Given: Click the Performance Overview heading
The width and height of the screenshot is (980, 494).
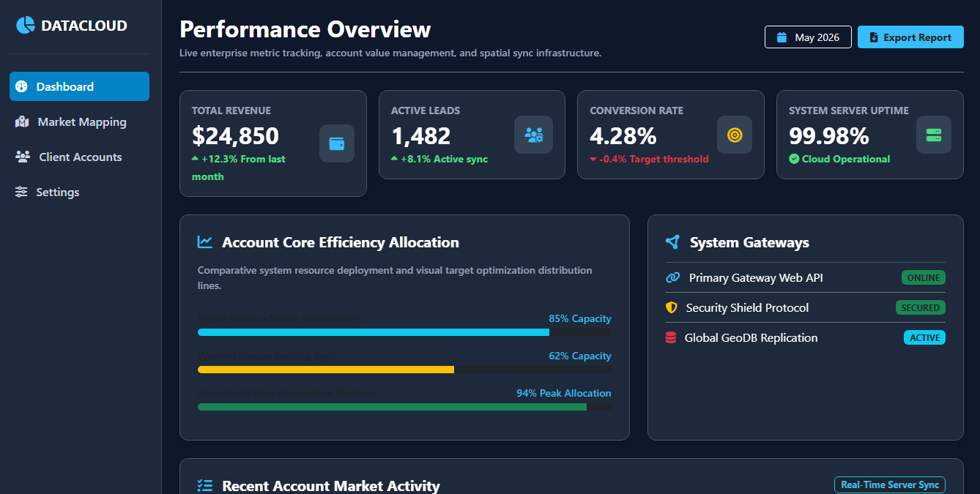Looking at the screenshot, I should 305,29.
